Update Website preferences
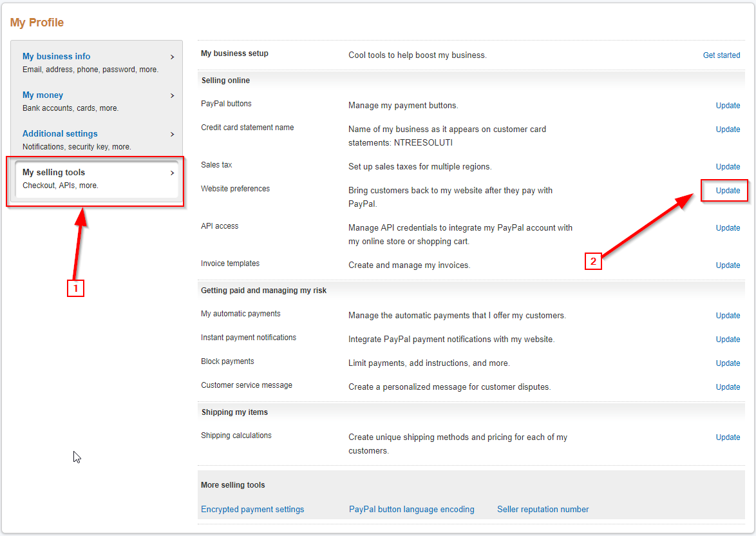This screenshot has height=536, width=756. point(728,191)
